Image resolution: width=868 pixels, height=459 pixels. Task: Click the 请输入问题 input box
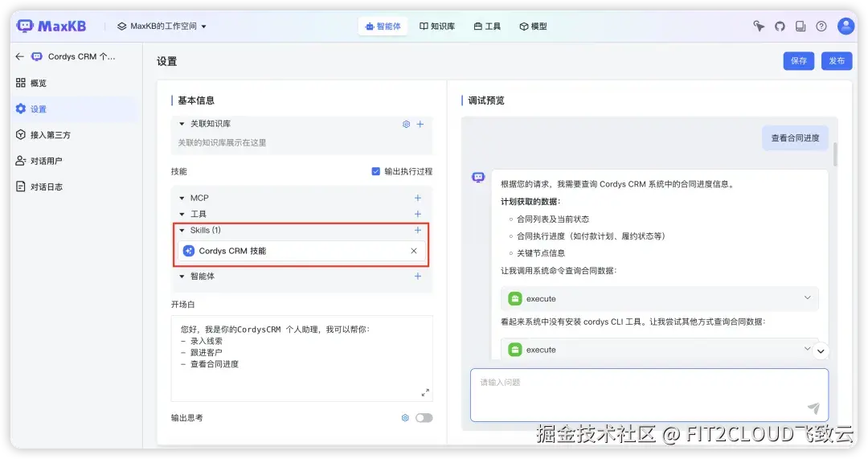649,395
